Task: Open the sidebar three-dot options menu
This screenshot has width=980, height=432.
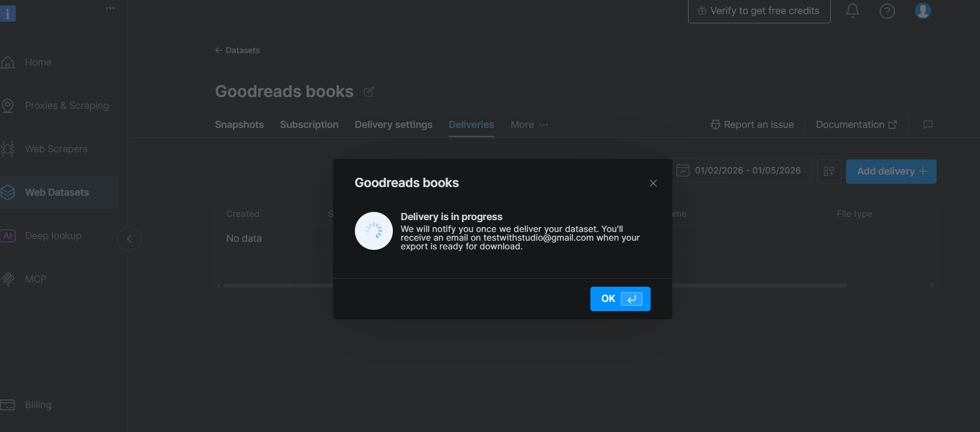Action: [x=110, y=8]
